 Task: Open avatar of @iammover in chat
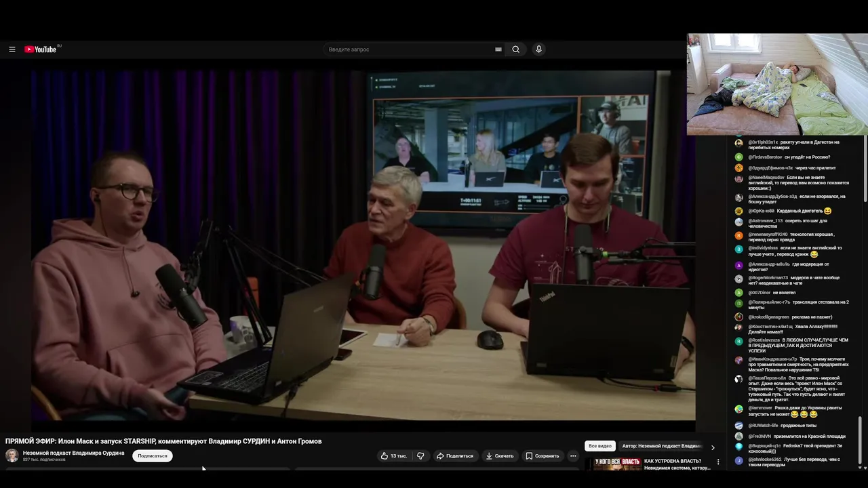[x=738, y=409]
